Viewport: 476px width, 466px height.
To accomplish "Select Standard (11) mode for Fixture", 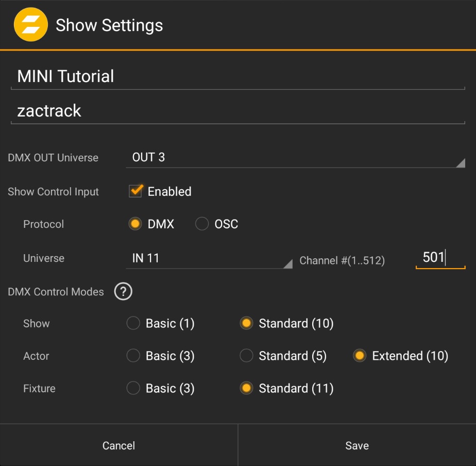I will pos(246,388).
